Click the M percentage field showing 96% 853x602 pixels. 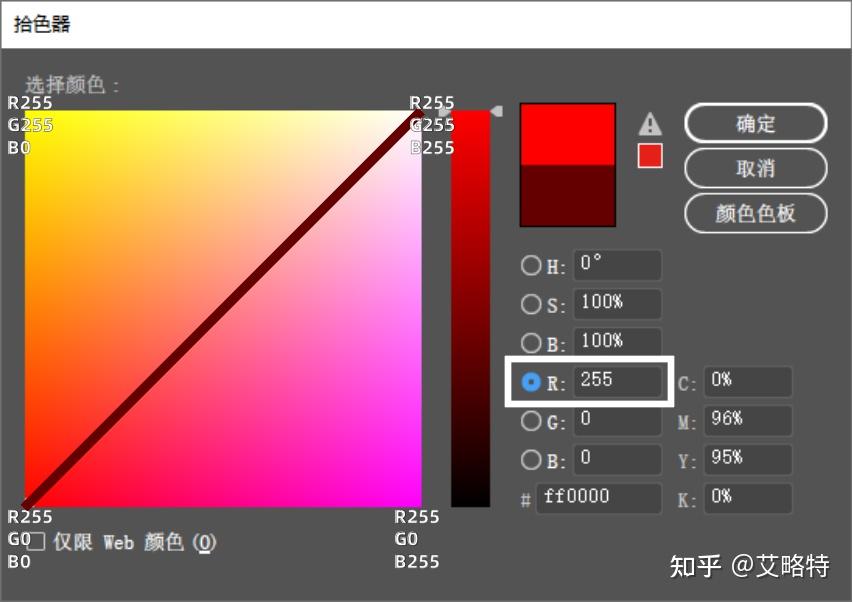coord(747,420)
